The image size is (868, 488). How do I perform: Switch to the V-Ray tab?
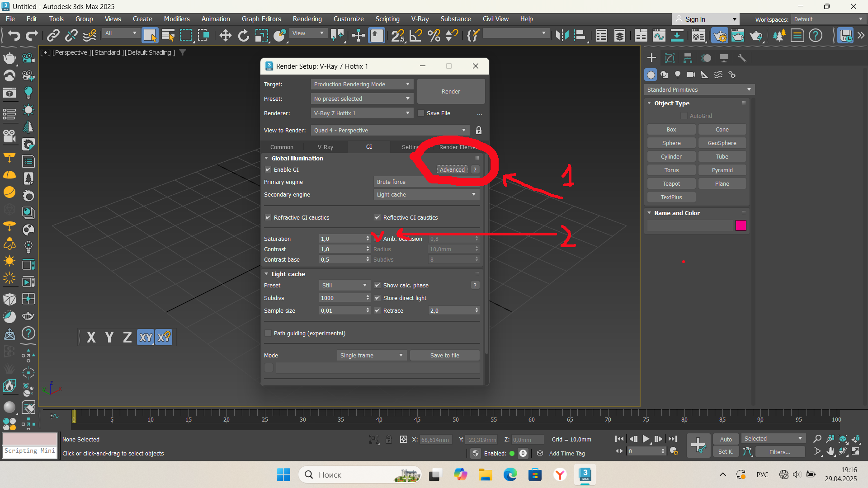[x=325, y=147]
